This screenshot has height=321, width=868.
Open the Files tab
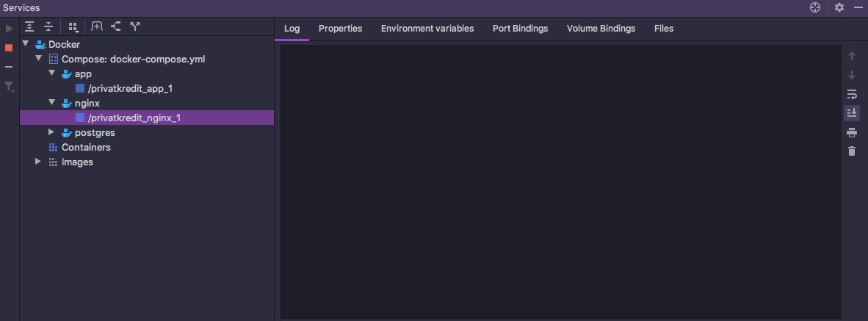[x=664, y=28]
